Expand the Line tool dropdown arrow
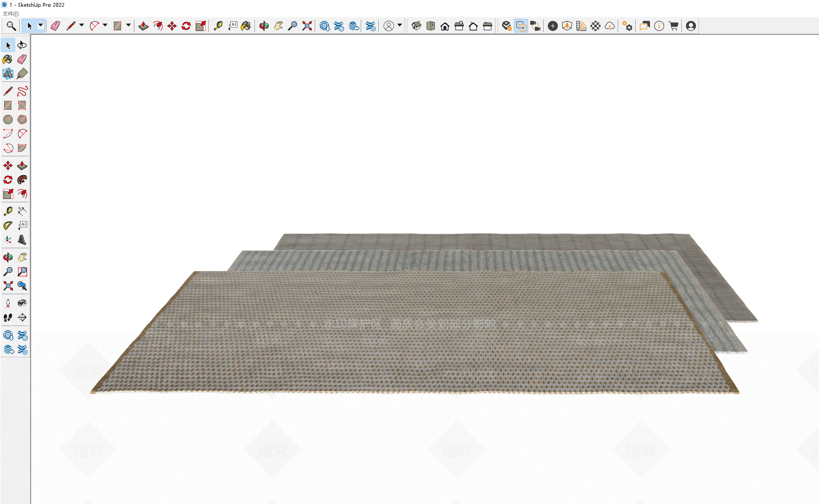The width and height of the screenshot is (819, 504). point(81,25)
